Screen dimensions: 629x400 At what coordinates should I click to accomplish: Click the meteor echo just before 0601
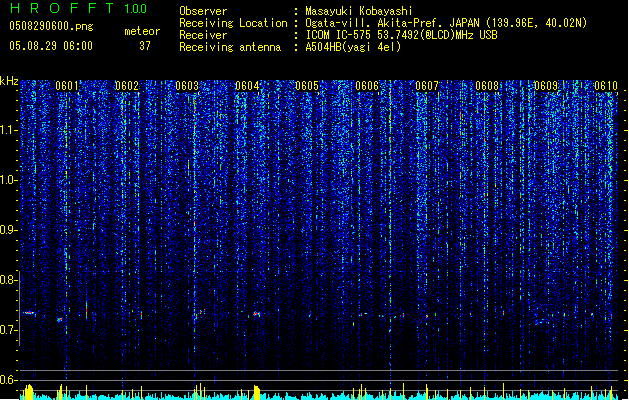pos(59,320)
